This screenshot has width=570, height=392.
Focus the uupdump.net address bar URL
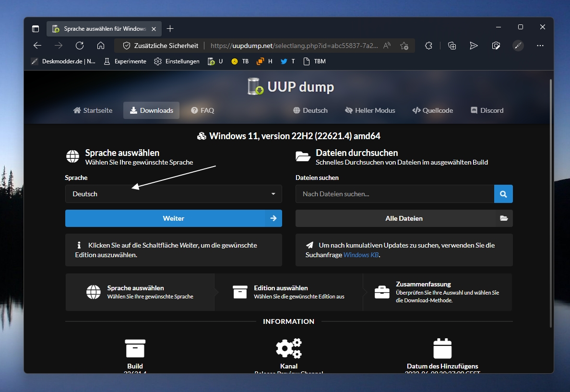pyautogui.click(x=294, y=46)
